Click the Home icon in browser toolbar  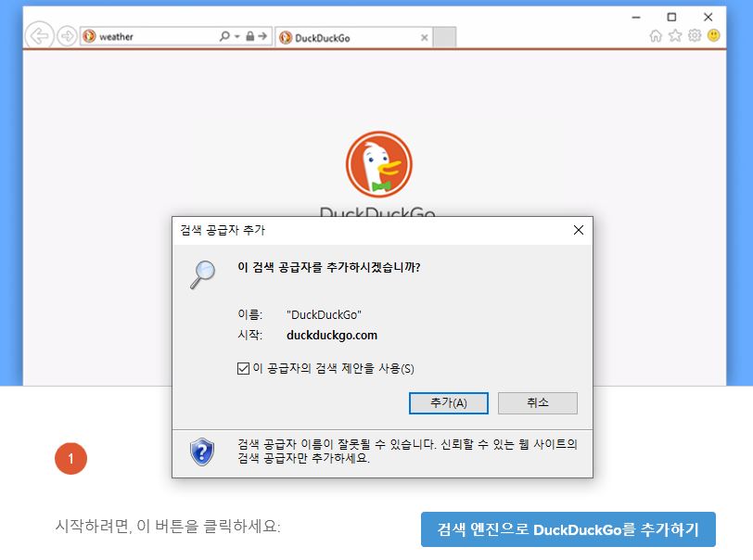[656, 35]
